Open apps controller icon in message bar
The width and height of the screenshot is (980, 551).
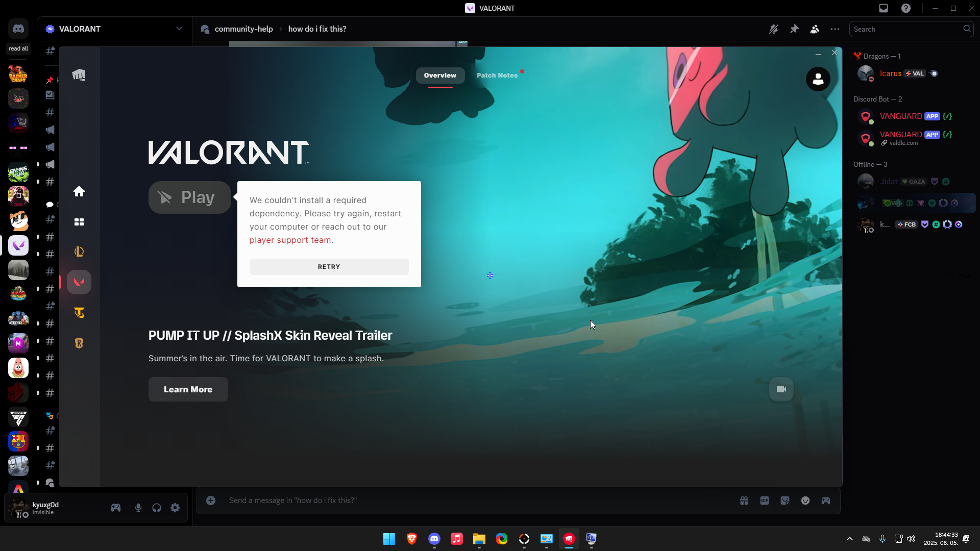tap(826, 500)
